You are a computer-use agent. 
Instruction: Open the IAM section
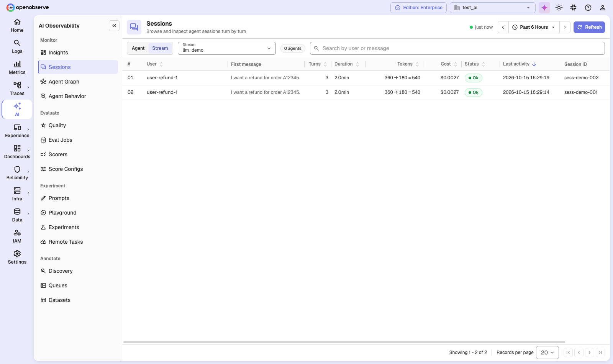coord(17,236)
